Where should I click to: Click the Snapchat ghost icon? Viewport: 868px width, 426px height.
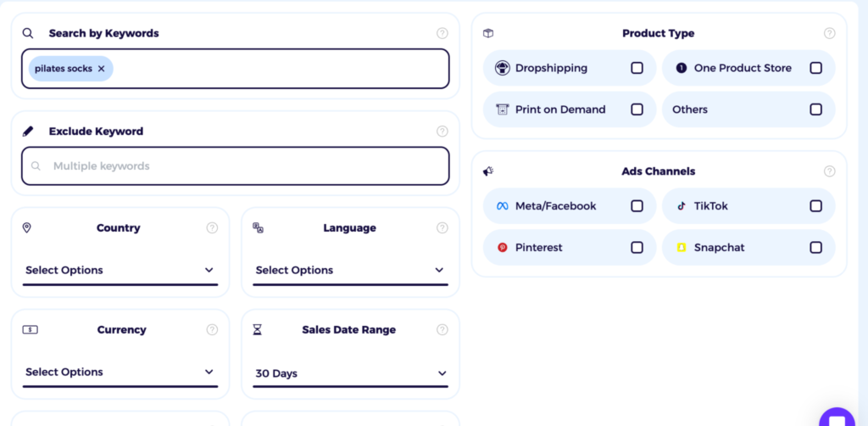[x=681, y=248]
